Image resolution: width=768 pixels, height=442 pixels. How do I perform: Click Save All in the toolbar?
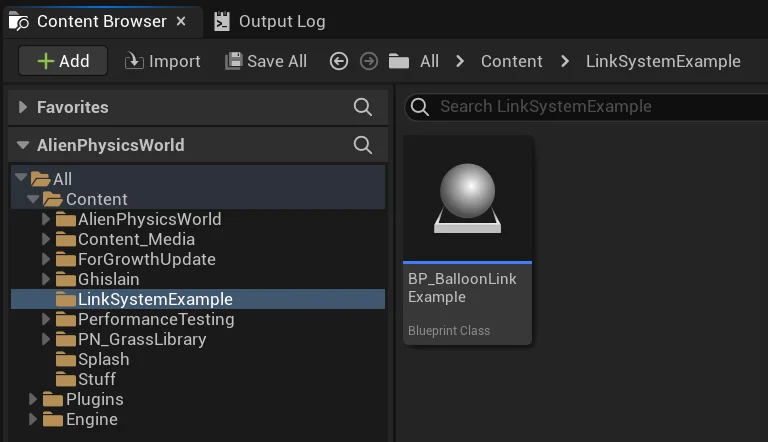[x=266, y=61]
